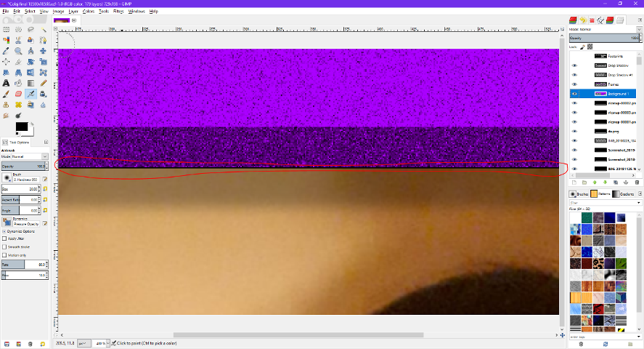Select the Scissors Select tool
Viewport: 644px width, 349px height.
(x=18, y=40)
